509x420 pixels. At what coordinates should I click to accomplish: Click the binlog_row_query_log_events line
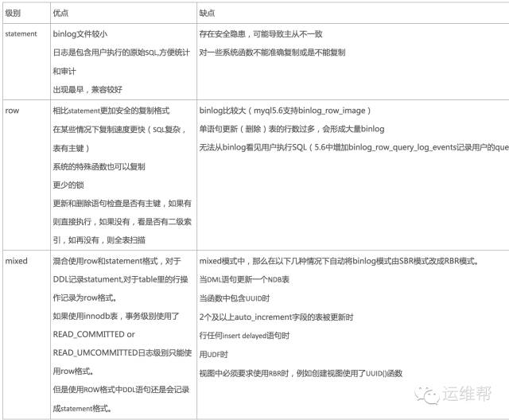point(354,147)
